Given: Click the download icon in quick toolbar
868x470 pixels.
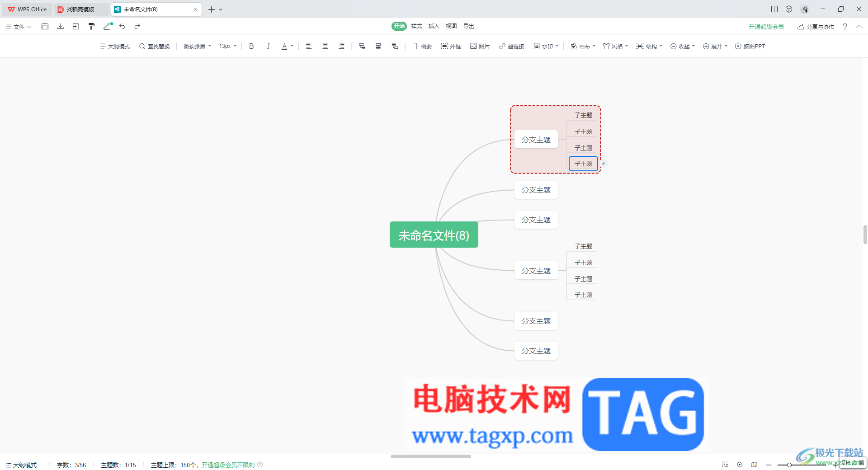Looking at the screenshot, I should pos(61,26).
